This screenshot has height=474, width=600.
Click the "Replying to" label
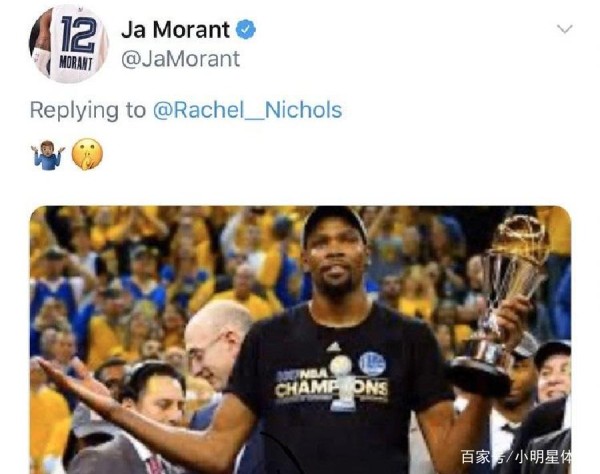click(88, 111)
